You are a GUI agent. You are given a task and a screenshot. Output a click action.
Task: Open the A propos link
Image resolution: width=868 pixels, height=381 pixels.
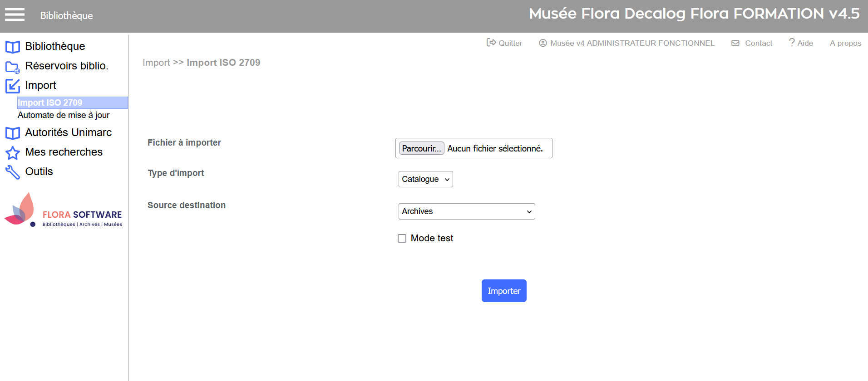click(x=845, y=43)
